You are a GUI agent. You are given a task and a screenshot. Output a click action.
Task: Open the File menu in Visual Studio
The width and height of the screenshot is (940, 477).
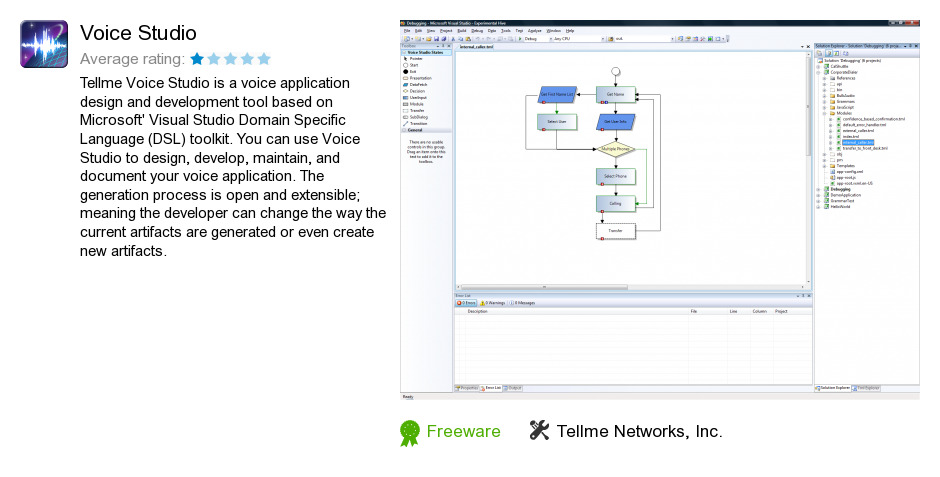pos(407,31)
